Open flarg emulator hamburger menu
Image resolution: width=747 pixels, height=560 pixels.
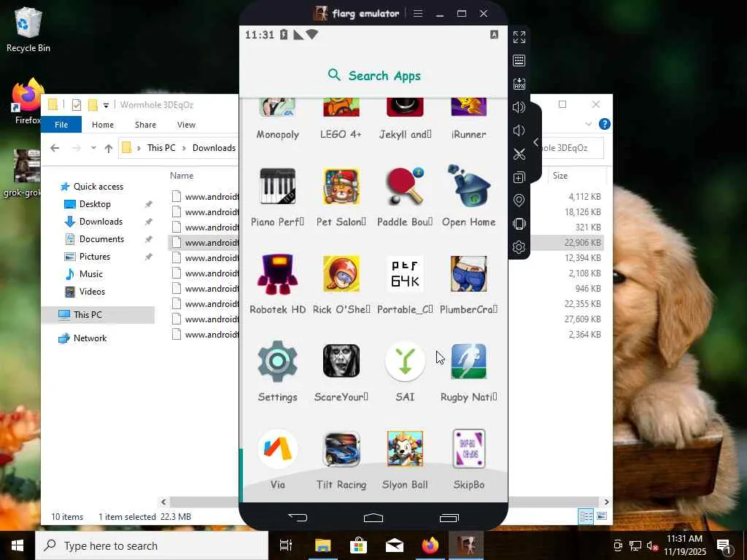point(418,13)
